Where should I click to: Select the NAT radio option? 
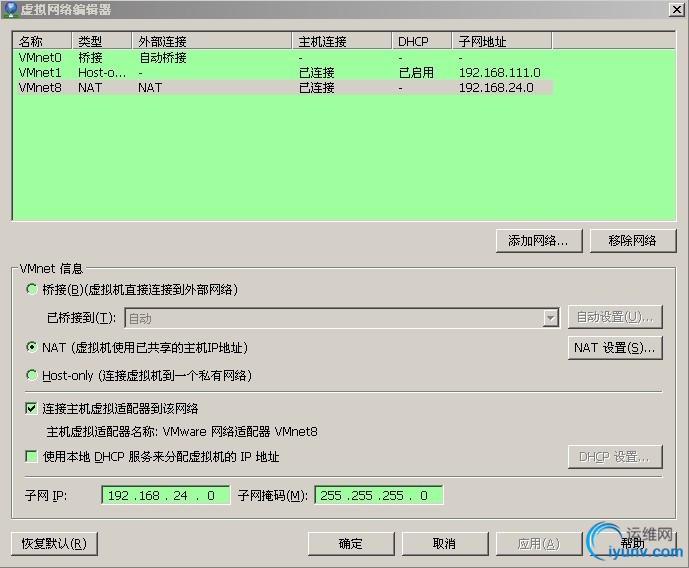[x=31, y=347]
